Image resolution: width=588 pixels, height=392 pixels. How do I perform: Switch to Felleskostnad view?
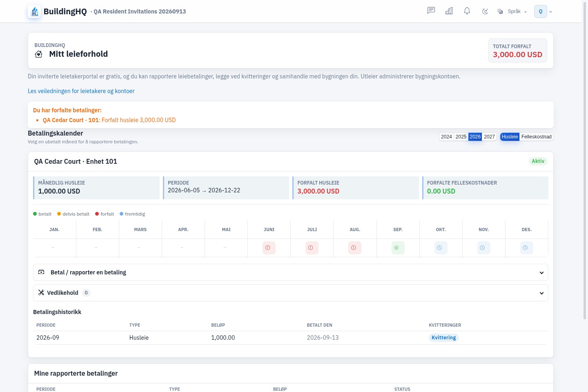click(537, 137)
